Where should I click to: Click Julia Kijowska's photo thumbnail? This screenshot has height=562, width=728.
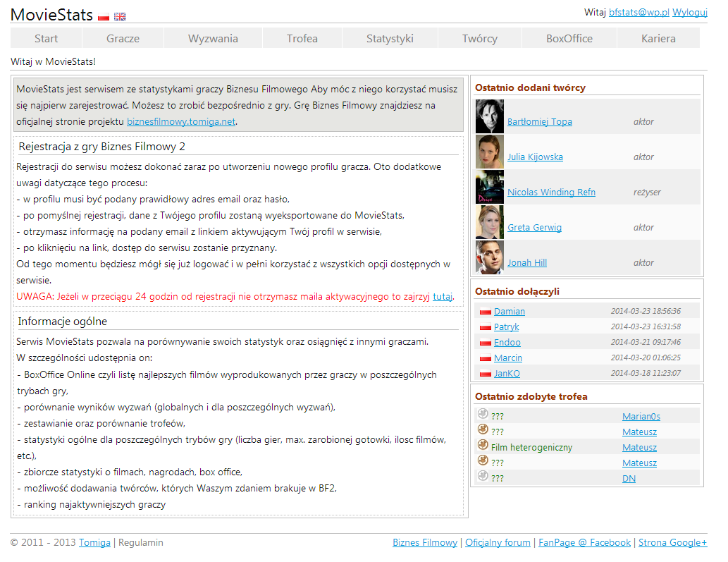click(489, 152)
